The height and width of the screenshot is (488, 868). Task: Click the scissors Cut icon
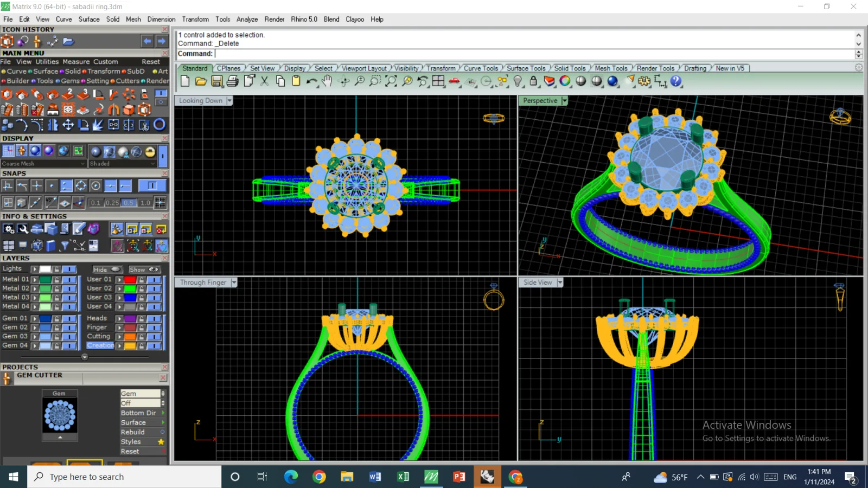[x=264, y=81]
